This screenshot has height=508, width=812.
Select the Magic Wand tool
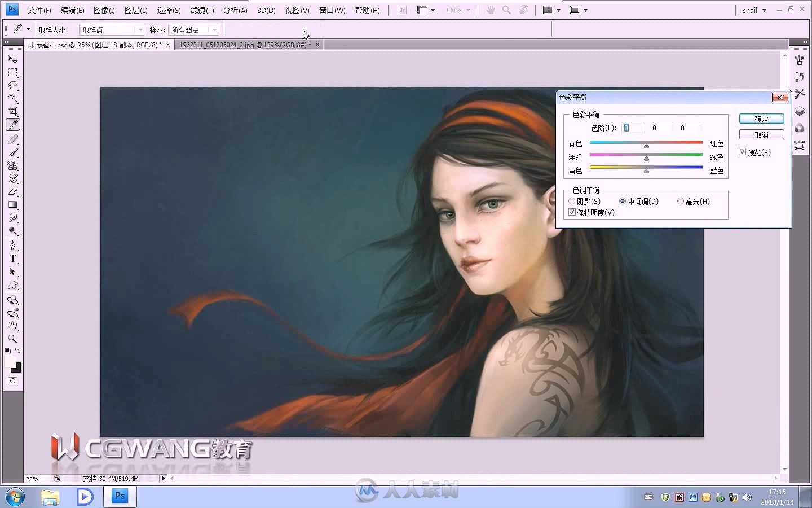click(12, 98)
